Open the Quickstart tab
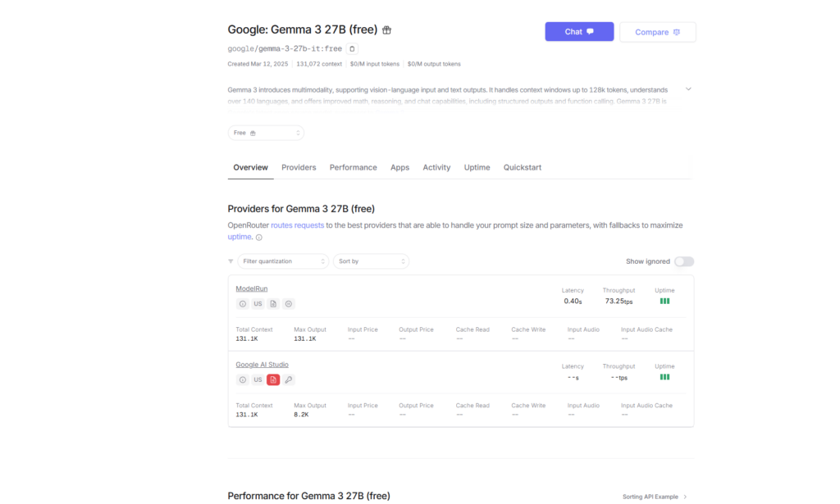840x504 pixels. 523,167
